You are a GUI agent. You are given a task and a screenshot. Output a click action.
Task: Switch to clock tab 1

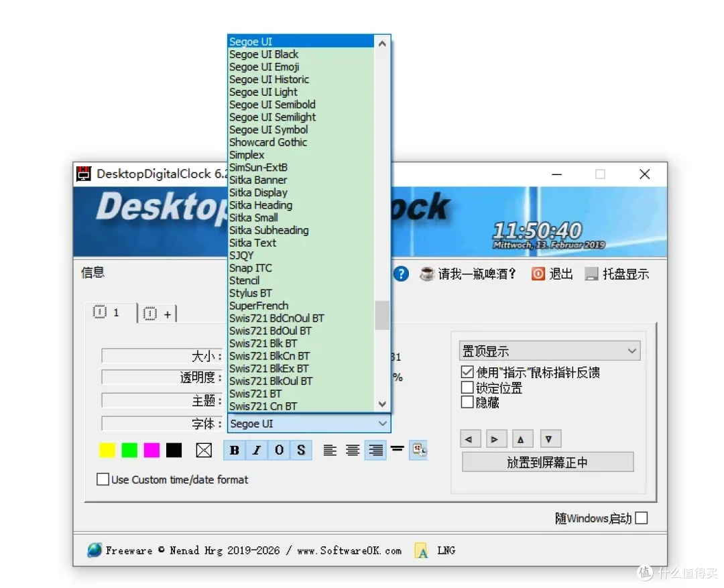[x=111, y=312]
